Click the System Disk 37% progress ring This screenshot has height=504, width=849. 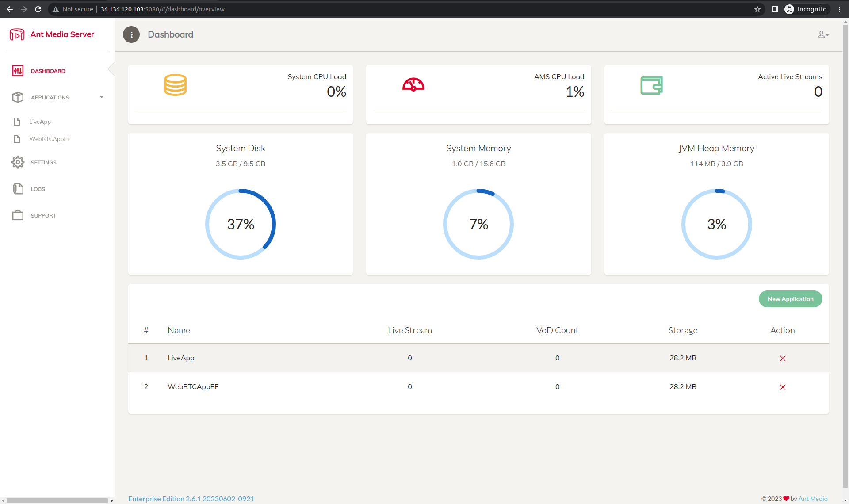[x=241, y=224]
